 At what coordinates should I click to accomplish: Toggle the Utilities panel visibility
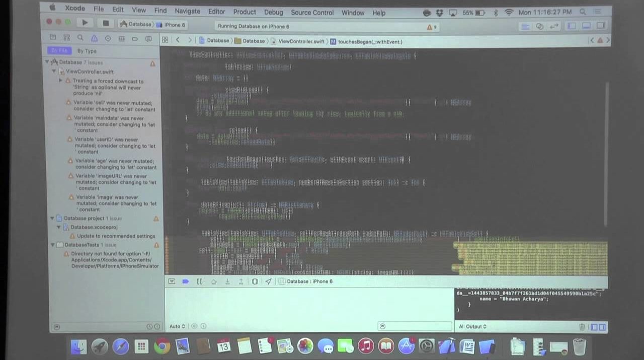coord(601,26)
